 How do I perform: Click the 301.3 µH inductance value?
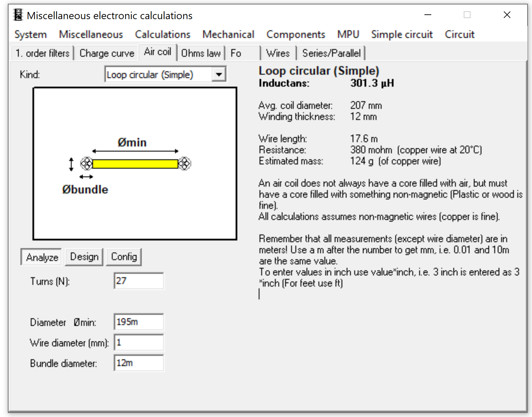(x=372, y=83)
